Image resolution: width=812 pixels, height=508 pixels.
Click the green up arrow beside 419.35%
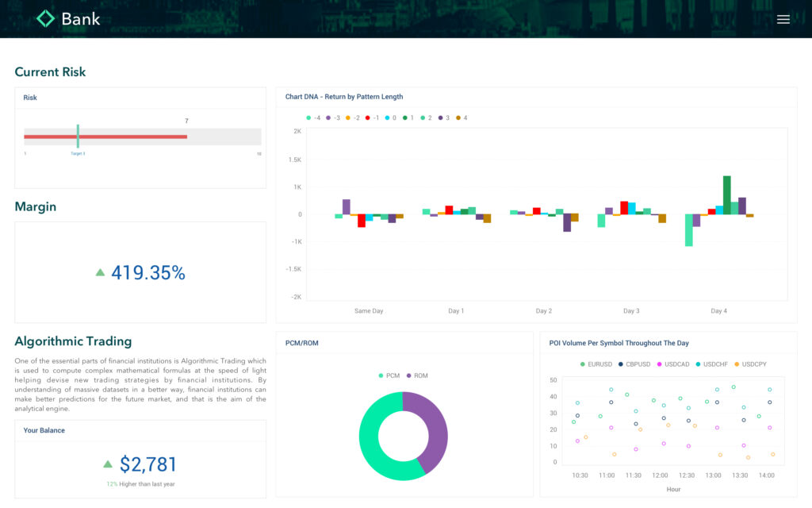(100, 272)
